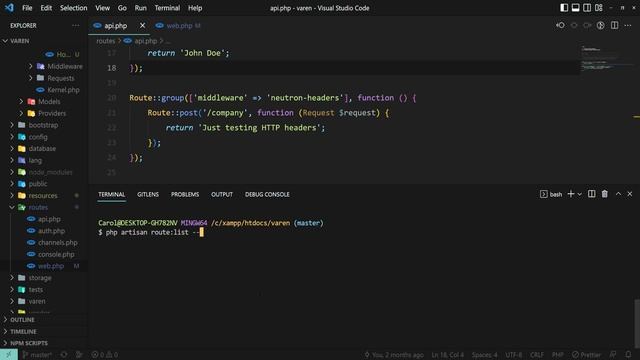
Task: Open Customize Layout icon
Action: [598, 8]
